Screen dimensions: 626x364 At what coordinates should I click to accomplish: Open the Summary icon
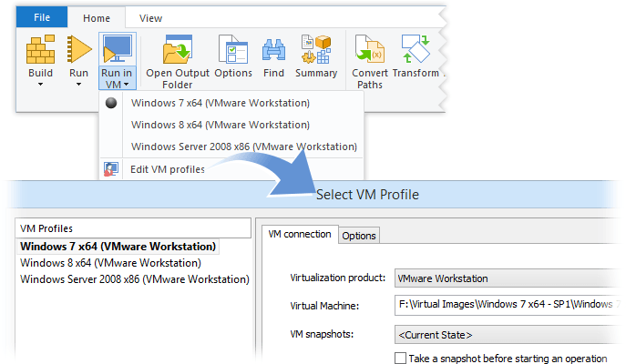tap(316, 49)
